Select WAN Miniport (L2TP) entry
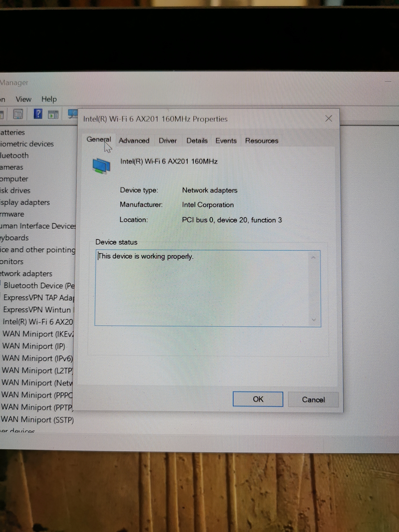Screen dimensions: 399x532 coord(37,371)
